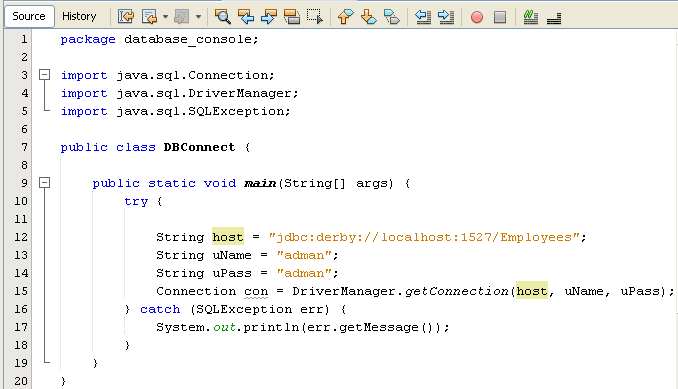Stop Macro Recording square button
Screen dimensions: 678x389
coord(500,17)
